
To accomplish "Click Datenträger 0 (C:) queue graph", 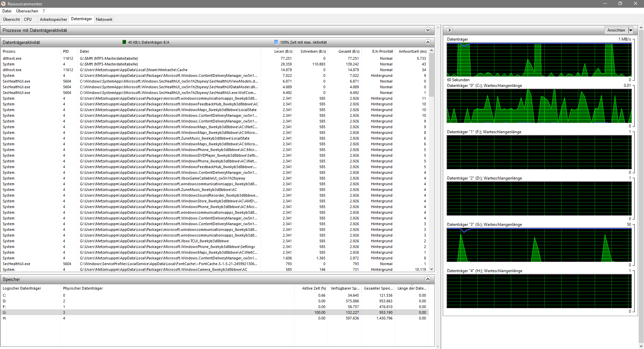I will pos(539,106).
